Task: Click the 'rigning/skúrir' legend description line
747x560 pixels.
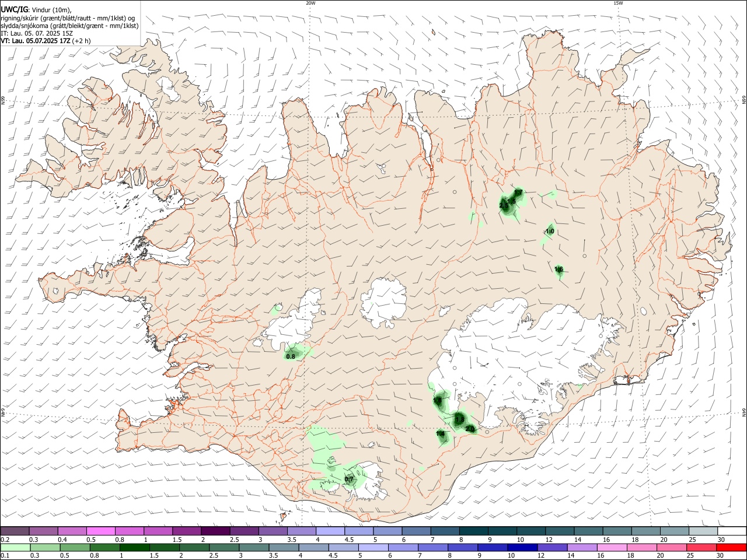Action: [68, 17]
